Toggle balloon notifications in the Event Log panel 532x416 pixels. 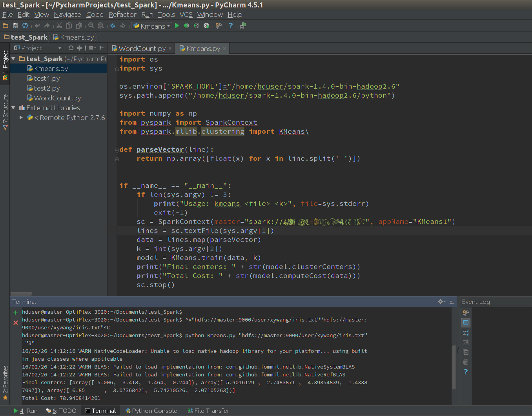(x=466, y=322)
